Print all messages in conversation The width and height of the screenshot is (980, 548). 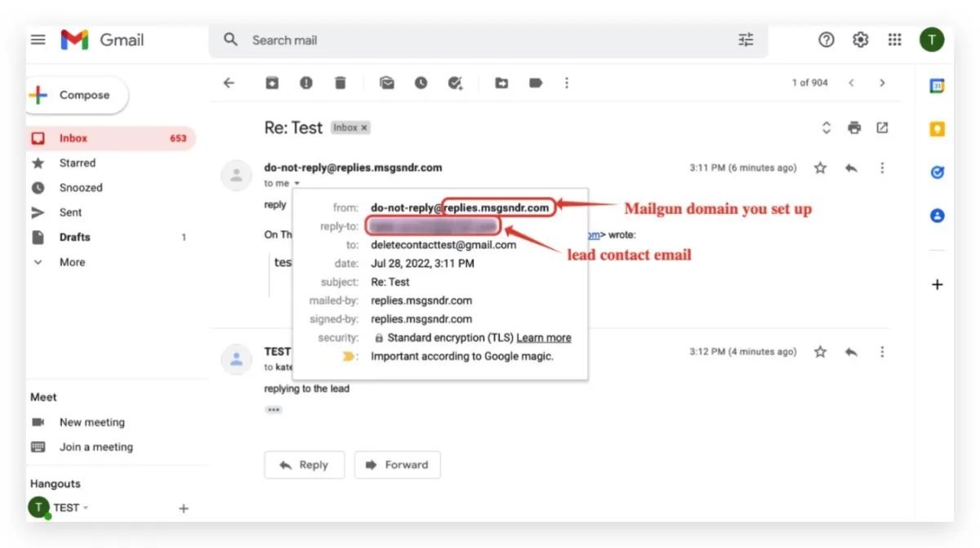click(854, 127)
